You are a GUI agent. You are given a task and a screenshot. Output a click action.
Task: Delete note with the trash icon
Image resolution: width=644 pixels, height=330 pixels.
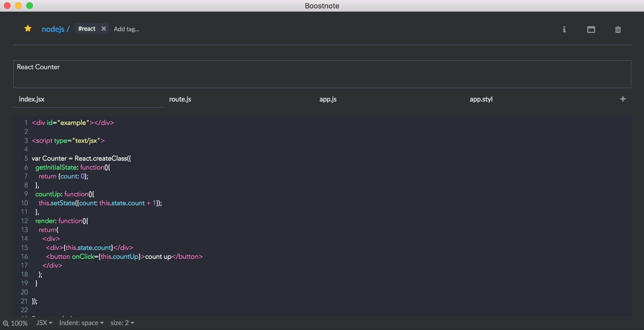click(x=618, y=29)
